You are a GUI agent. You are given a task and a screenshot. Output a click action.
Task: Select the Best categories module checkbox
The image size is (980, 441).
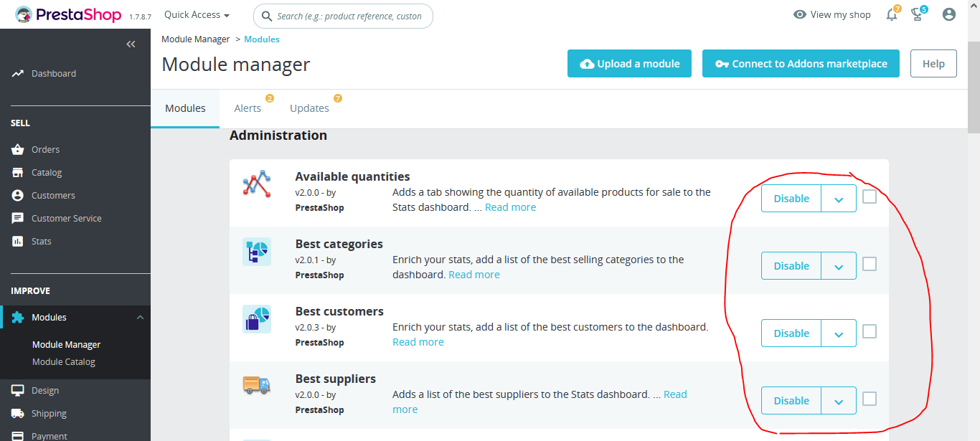(x=870, y=264)
